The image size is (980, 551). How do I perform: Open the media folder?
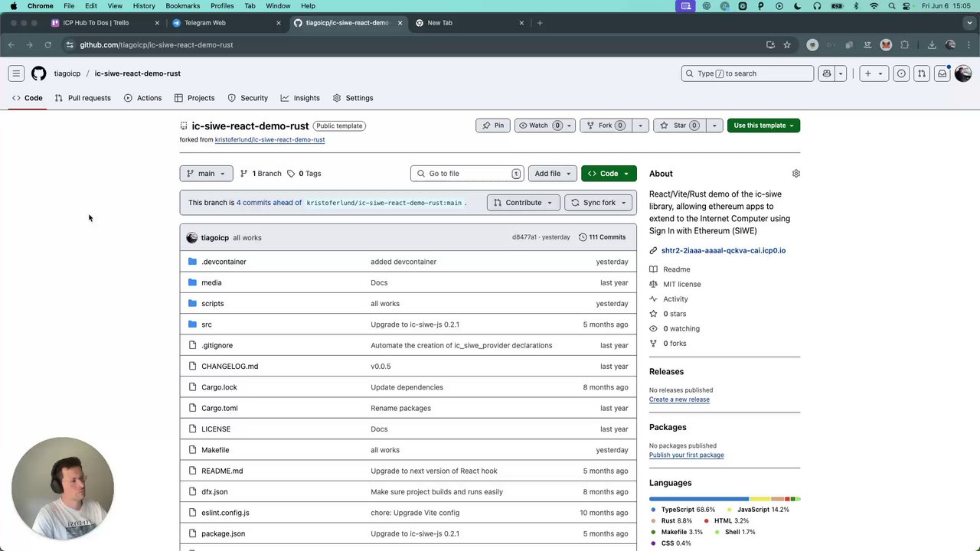tap(211, 282)
